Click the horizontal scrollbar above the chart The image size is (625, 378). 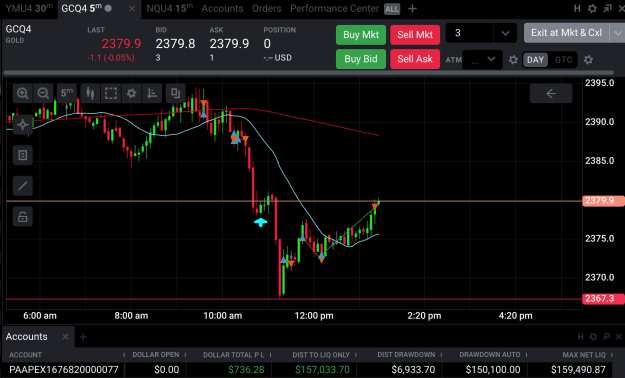point(309,73)
